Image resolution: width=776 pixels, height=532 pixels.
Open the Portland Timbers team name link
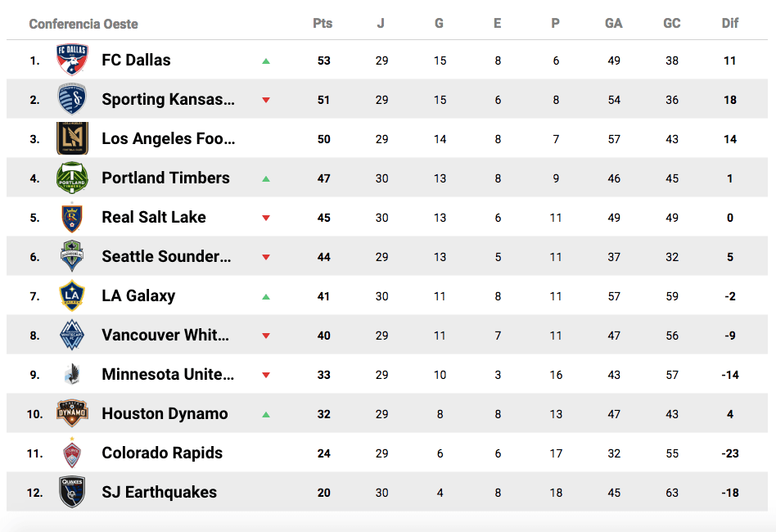165,178
